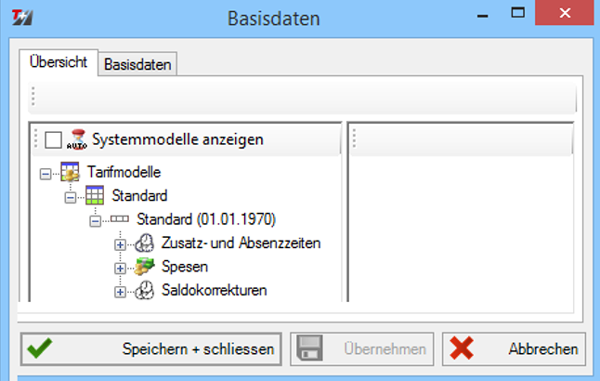The height and width of the screenshot is (381, 600).
Task: Select the Standard table grid icon
Action: pyautogui.click(x=95, y=195)
